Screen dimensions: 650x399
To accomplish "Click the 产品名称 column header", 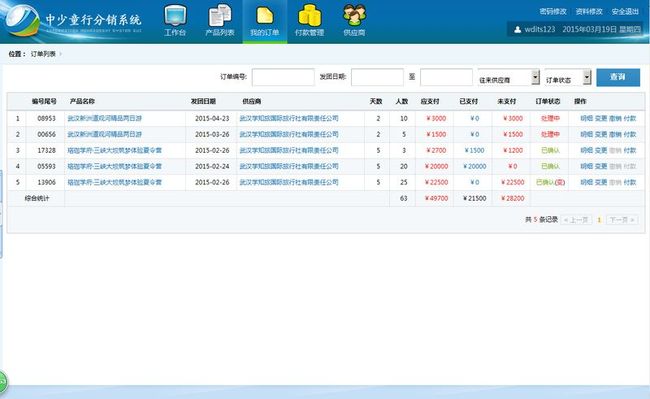I will (x=82, y=101).
